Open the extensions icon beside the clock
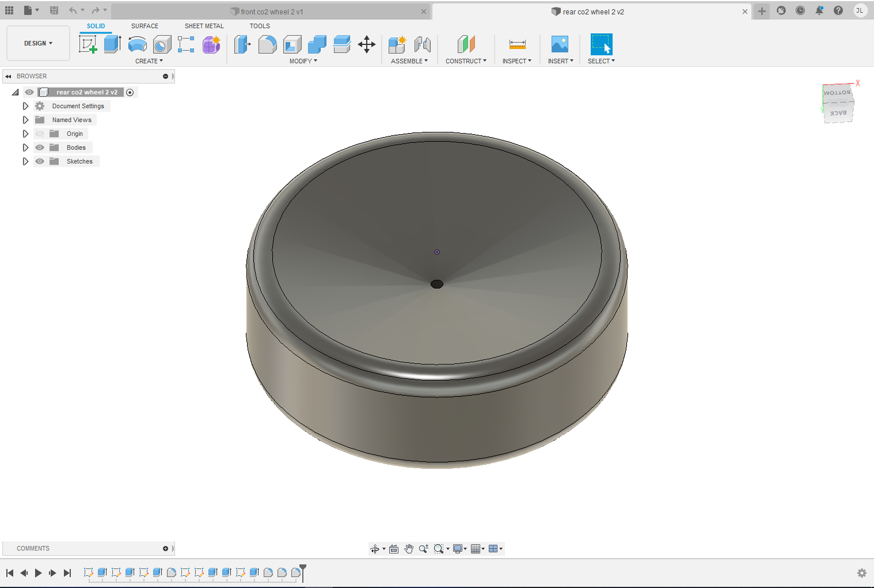This screenshot has width=874, height=588. (x=781, y=10)
